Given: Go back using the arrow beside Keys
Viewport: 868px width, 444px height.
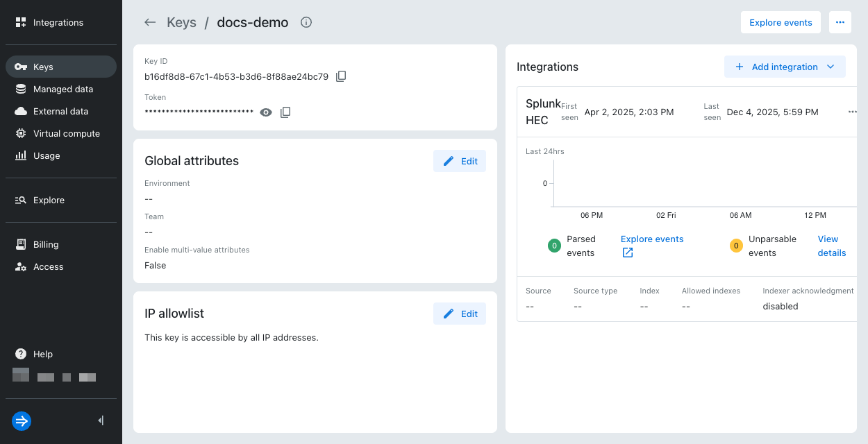Looking at the screenshot, I should coord(150,22).
